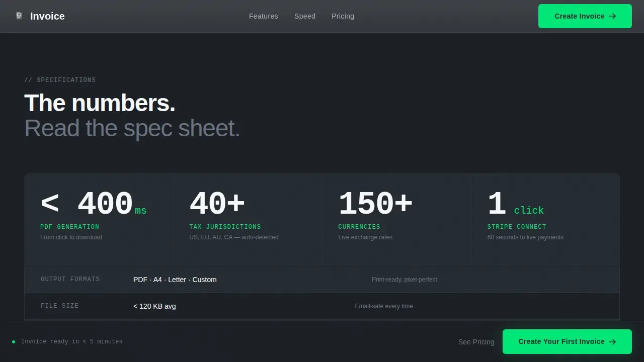Image resolution: width=644 pixels, height=362 pixels.
Task: Open the Pricing nav link
Action: point(343,16)
